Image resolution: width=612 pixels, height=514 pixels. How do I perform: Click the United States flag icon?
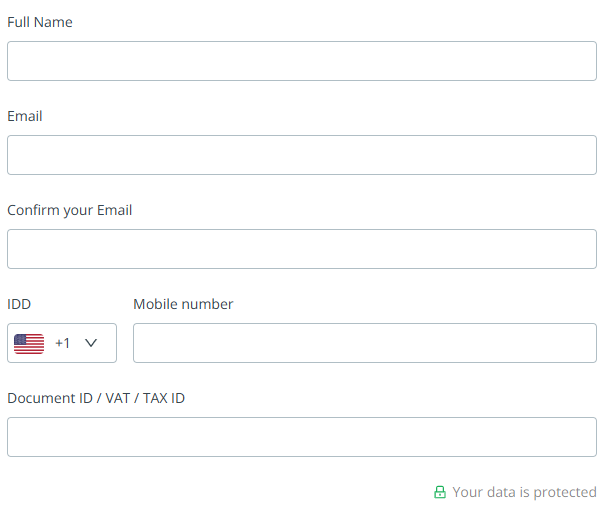click(x=29, y=343)
